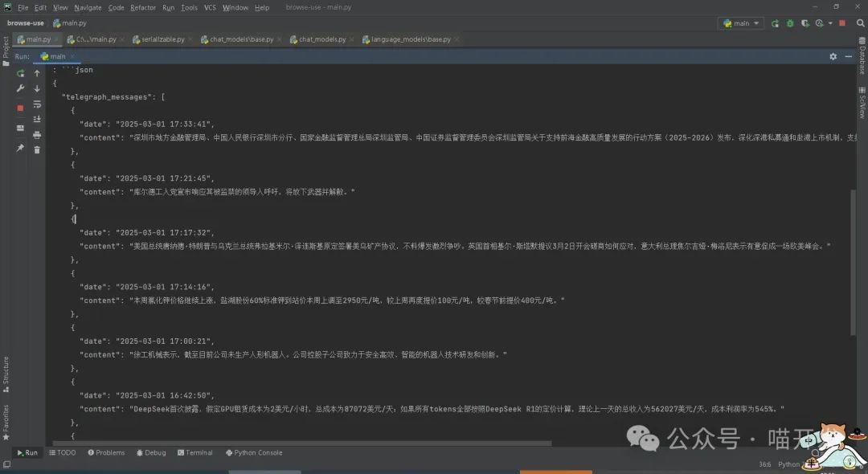The height and width of the screenshot is (474, 868).
Task: Open the Python Console tool window
Action: (x=254, y=452)
